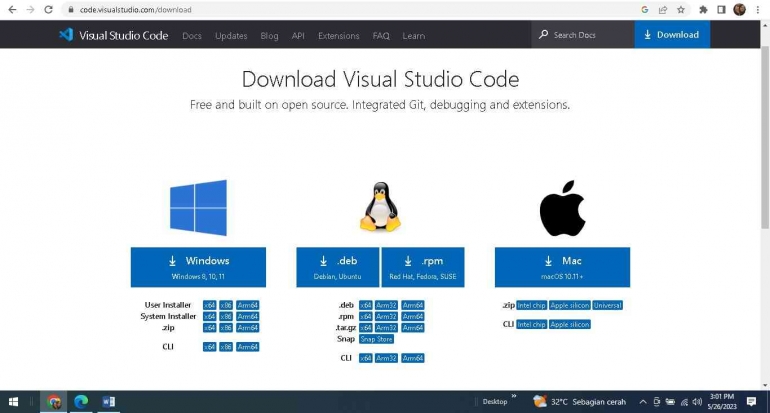770x413 pixels.
Task: Open the Extensions menu item
Action: tap(338, 36)
